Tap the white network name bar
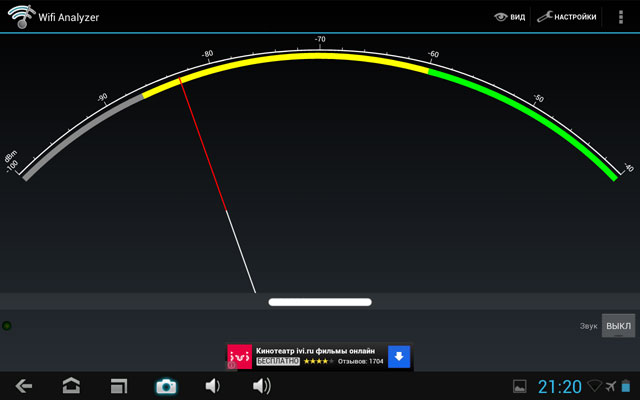The image size is (640, 400). [x=320, y=302]
